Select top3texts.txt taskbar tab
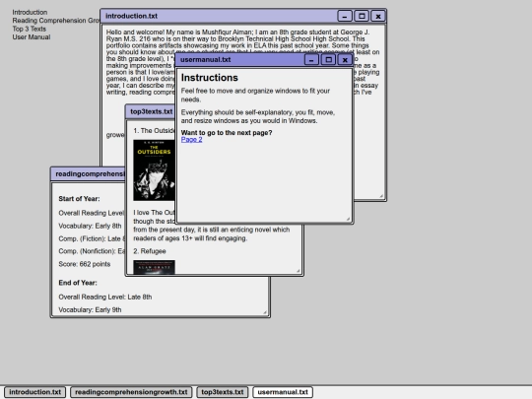532x399 pixels. pyautogui.click(x=223, y=392)
